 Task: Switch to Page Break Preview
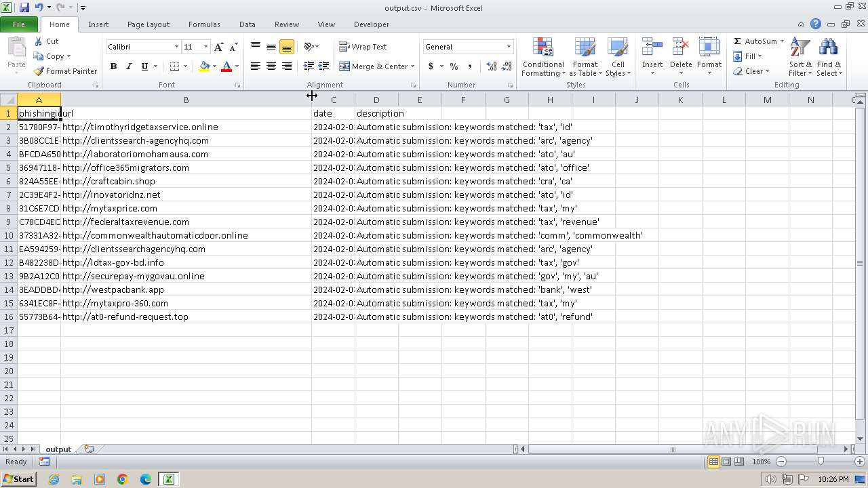pos(739,462)
